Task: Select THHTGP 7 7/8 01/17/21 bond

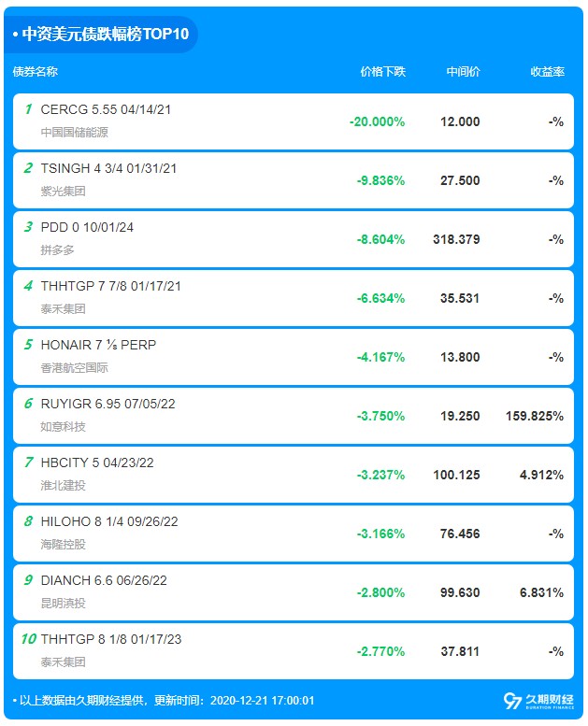Action: [110, 286]
